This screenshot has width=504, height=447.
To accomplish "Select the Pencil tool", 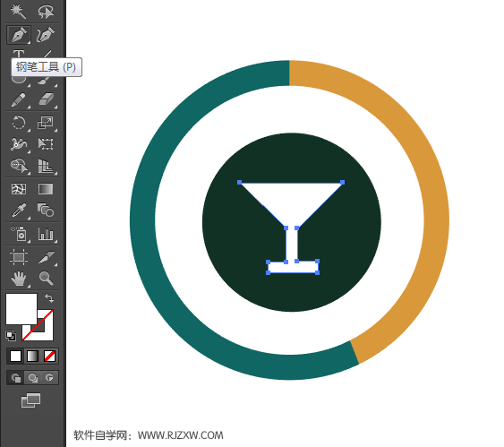I will (x=18, y=100).
